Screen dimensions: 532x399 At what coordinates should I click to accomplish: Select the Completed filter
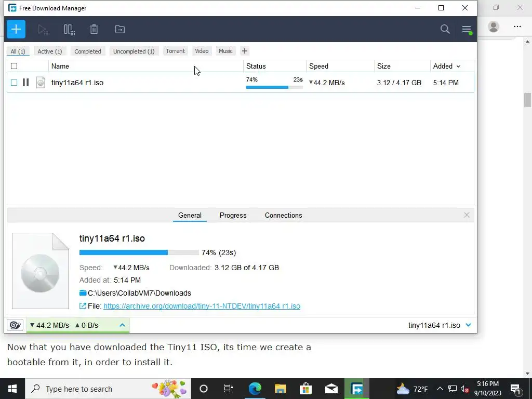88,51
